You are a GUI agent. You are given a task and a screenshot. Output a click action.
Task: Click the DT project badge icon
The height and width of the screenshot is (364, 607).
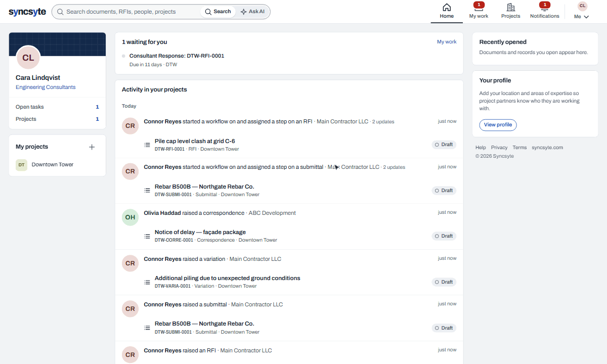coord(21,165)
